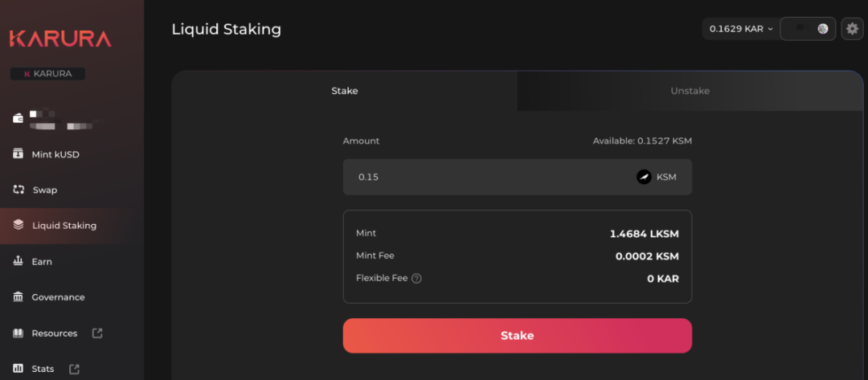
Task: Click the Stats external link icon
Action: click(74, 369)
